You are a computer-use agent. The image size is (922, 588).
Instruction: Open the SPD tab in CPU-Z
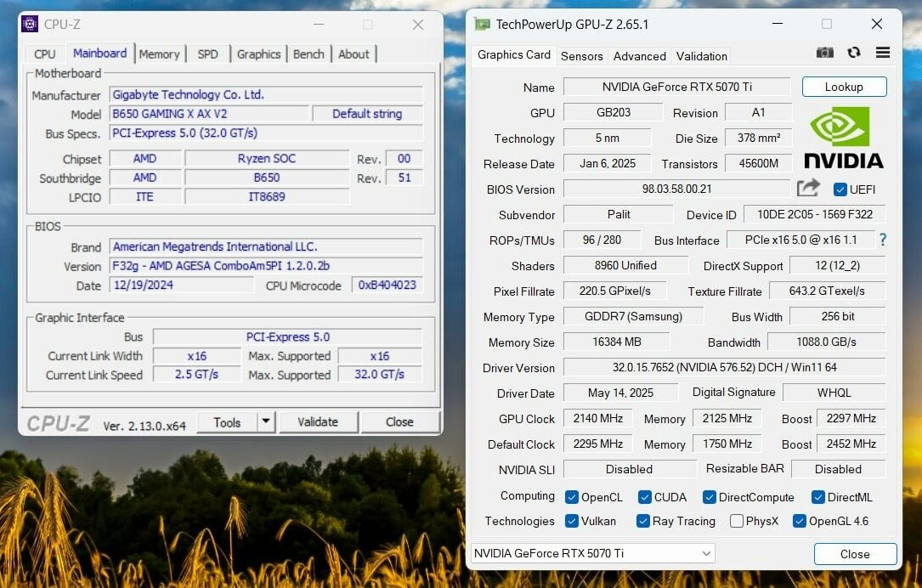pyautogui.click(x=207, y=54)
